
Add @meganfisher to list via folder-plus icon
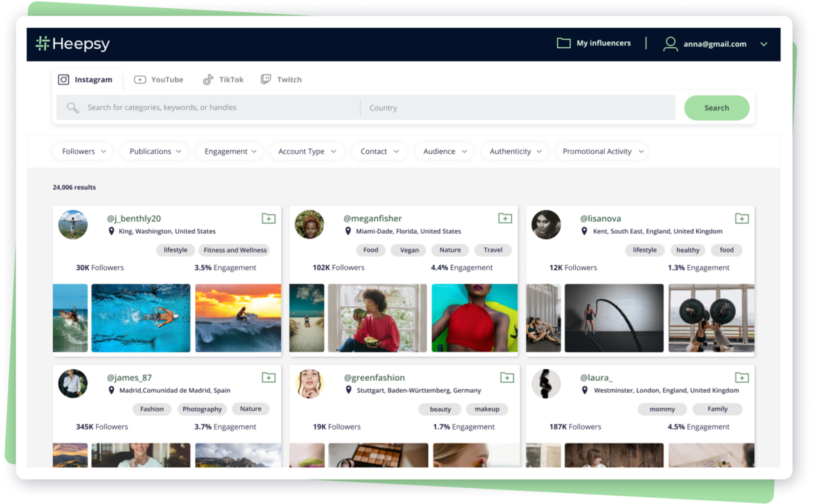click(505, 218)
